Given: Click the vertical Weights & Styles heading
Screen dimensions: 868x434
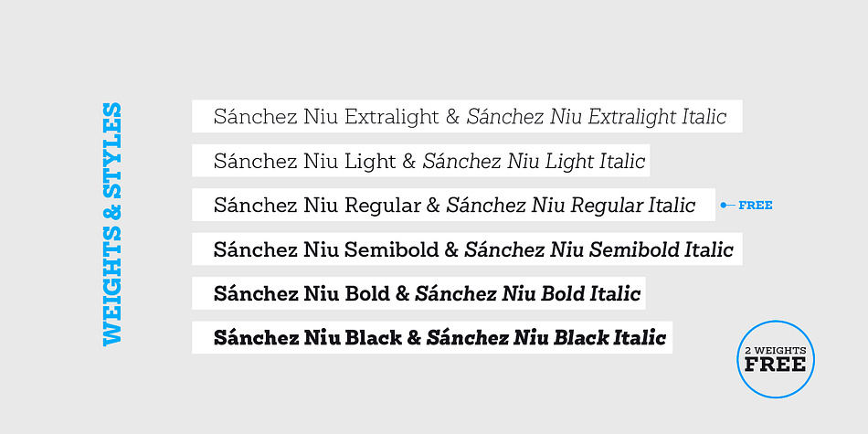Looking at the screenshot, I should pos(111,224).
